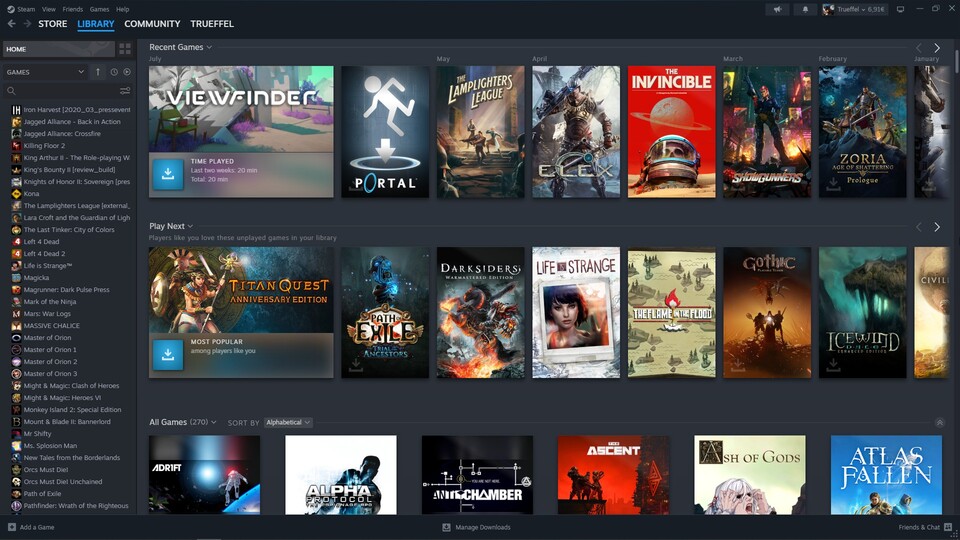Open the Alphabetical sort dropdown
This screenshot has width=960, height=540.
(288, 422)
